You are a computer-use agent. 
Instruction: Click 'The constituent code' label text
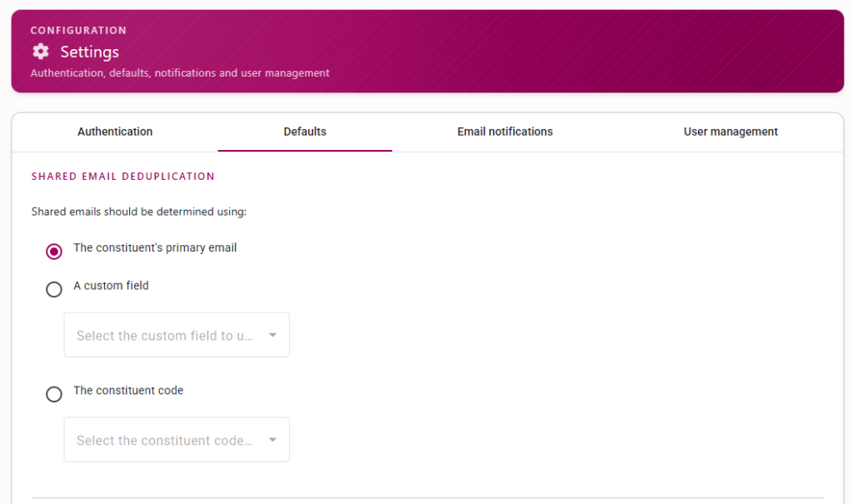click(128, 390)
